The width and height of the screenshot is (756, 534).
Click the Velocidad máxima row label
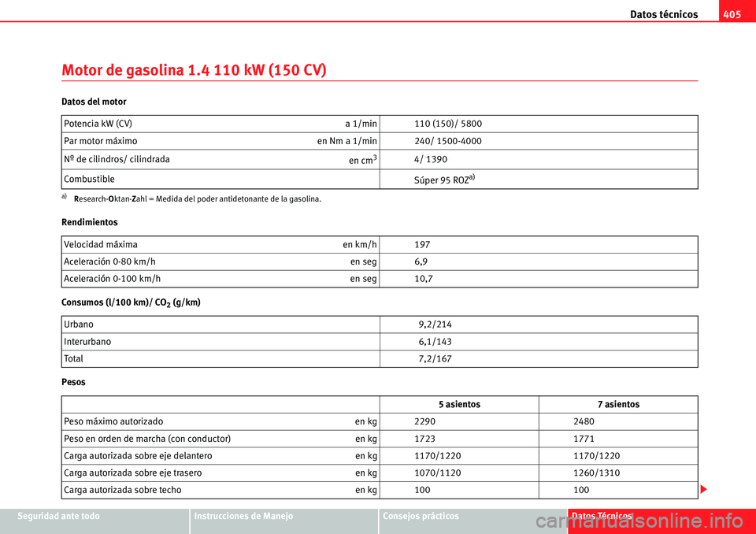tap(100, 245)
